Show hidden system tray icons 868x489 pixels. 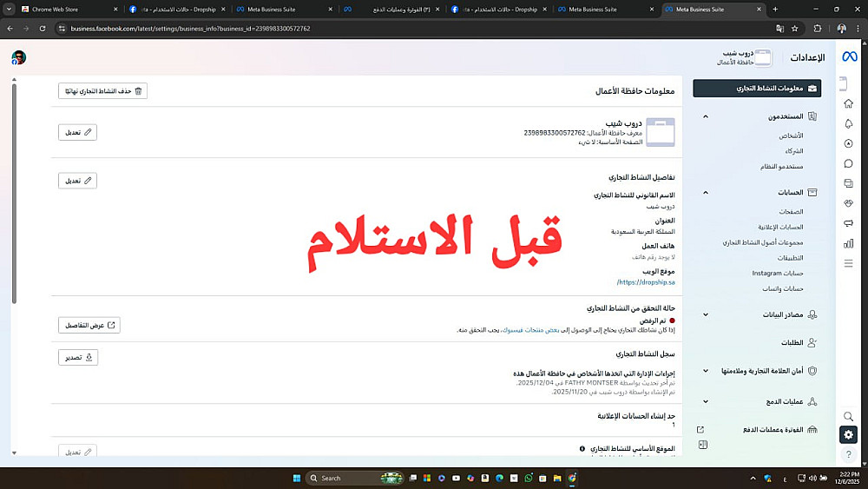coord(753,478)
